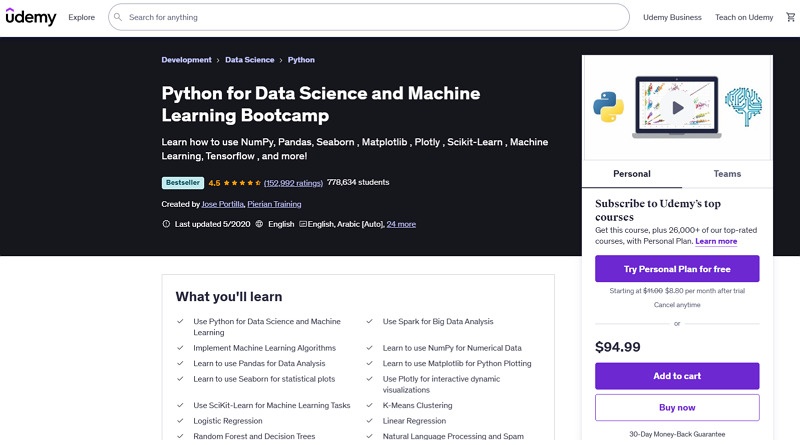This screenshot has height=445, width=800.
Task: Open Udemy Business link
Action: 672,17
